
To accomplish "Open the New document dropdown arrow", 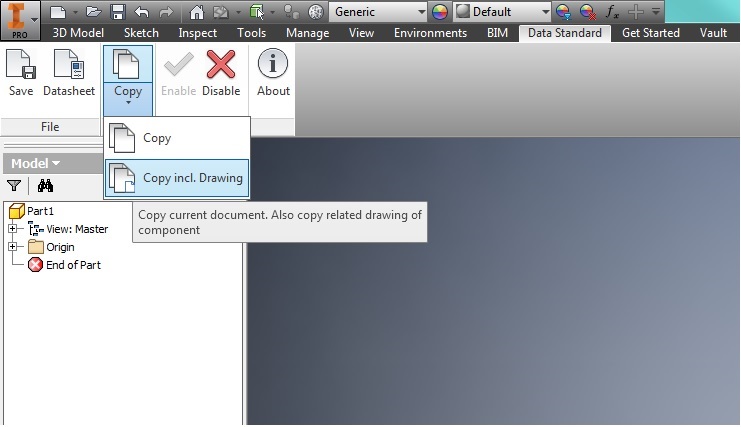I will pyautogui.click(x=75, y=12).
